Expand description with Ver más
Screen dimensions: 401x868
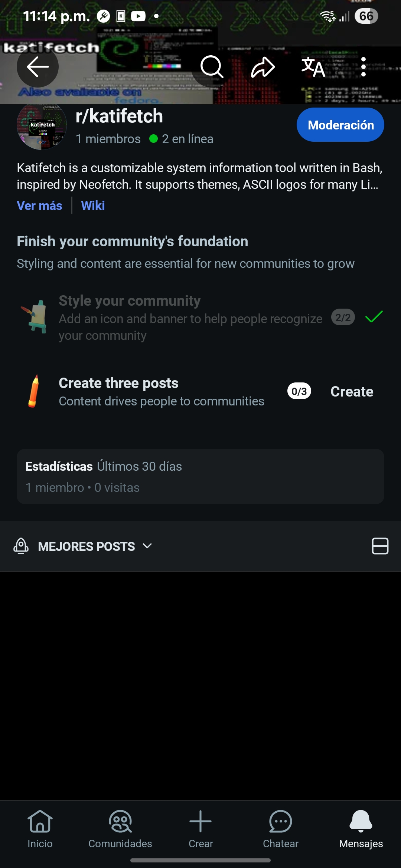click(39, 206)
